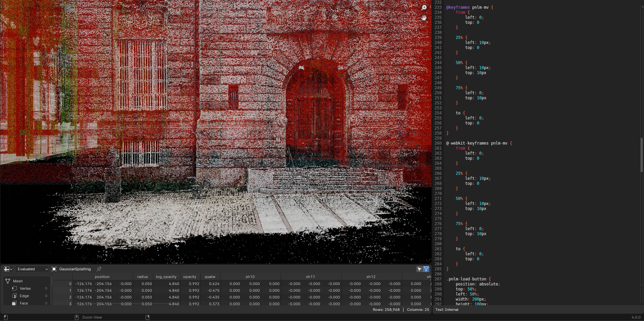Open the spreadsheet editor type menu
The height and width of the screenshot is (321, 644).
click(x=8, y=269)
